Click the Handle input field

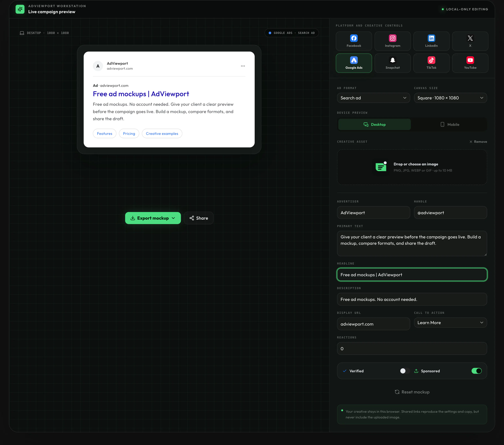click(x=450, y=212)
